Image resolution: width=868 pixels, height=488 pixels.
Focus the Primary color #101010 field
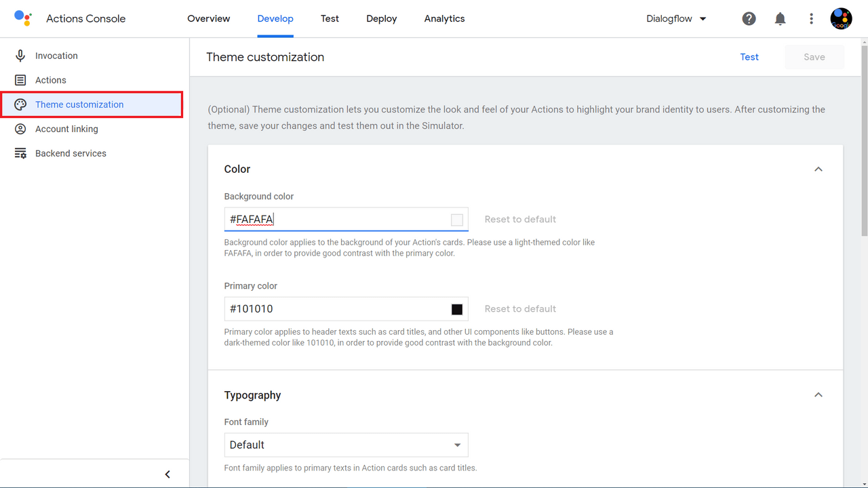346,308
